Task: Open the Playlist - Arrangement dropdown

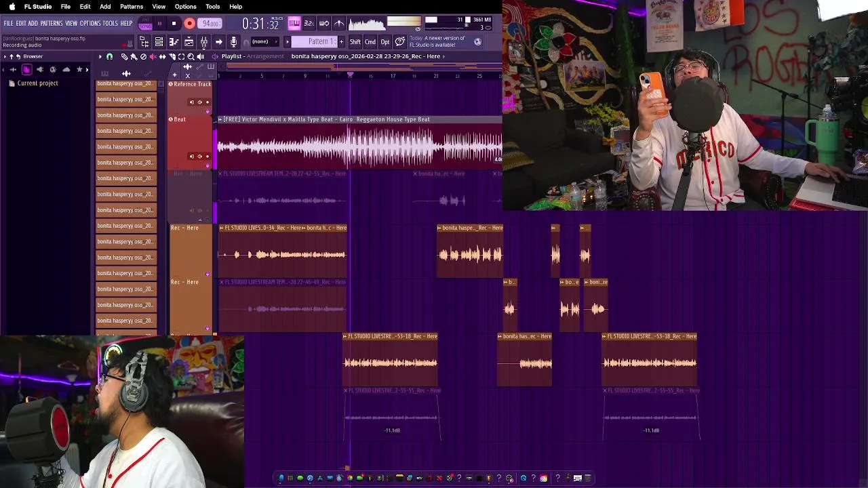Action: 252,56
